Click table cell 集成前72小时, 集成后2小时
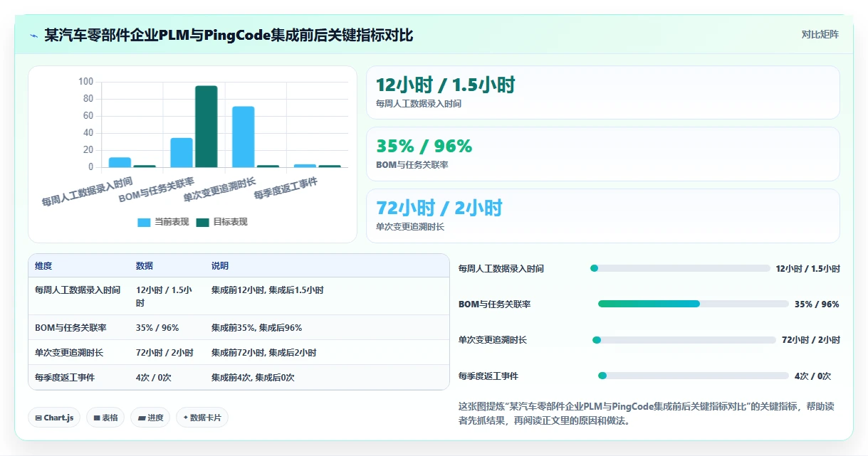Image resolution: width=868 pixels, height=456 pixels. tap(264, 353)
